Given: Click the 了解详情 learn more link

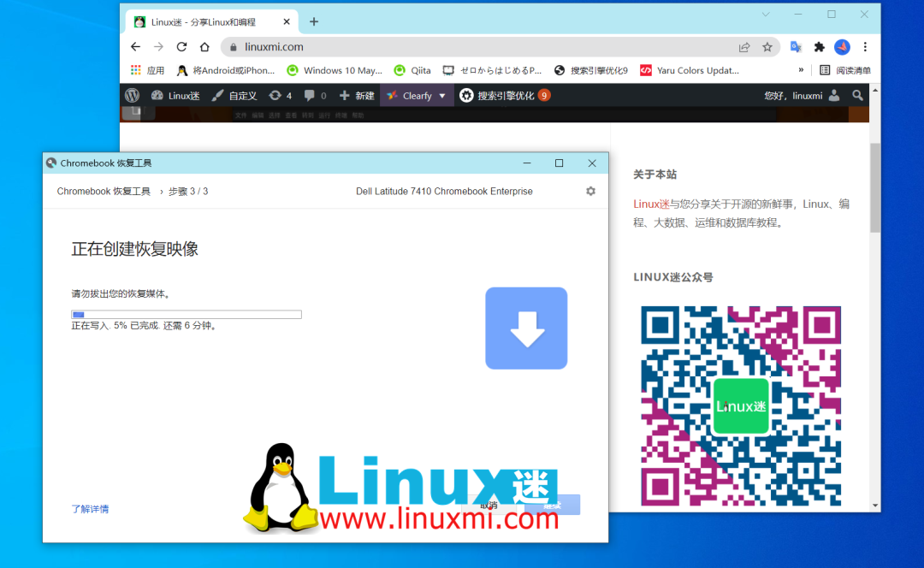Looking at the screenshot, I should point(90,509).
